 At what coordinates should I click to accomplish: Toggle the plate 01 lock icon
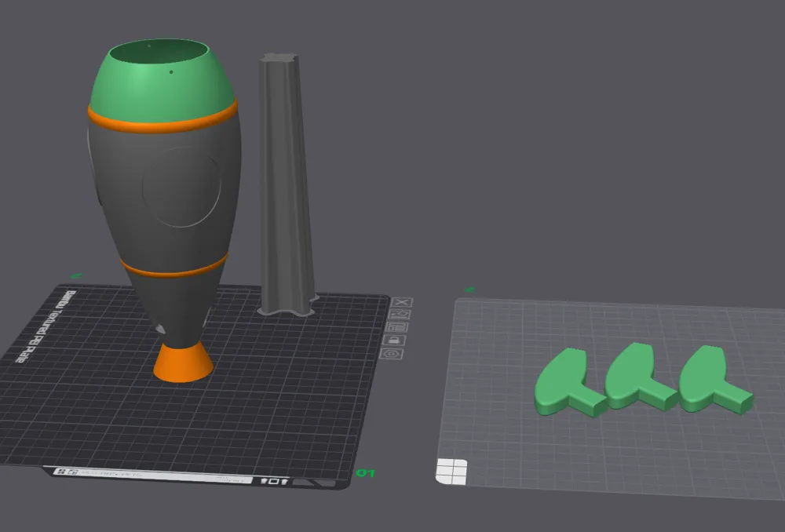394,341
